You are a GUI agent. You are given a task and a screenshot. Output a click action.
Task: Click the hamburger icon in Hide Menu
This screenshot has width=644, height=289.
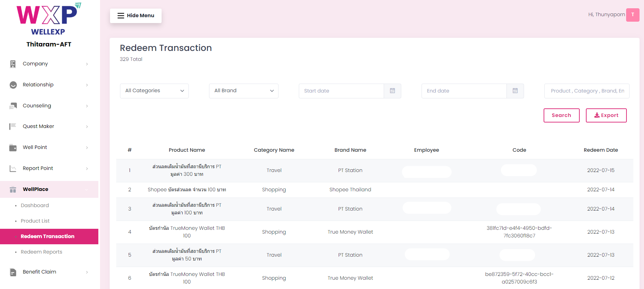click(x=121, y=15)
